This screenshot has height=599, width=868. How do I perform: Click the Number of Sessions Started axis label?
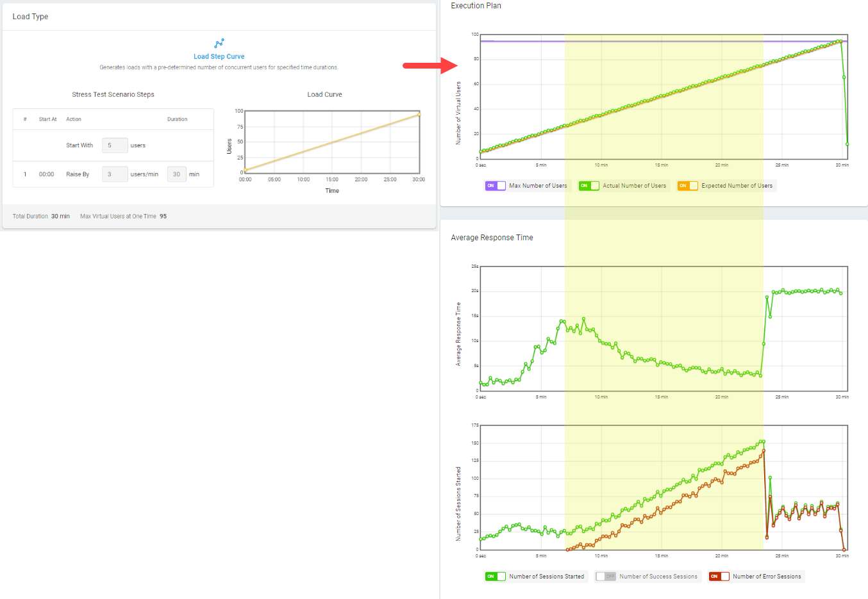click(458, 504)
